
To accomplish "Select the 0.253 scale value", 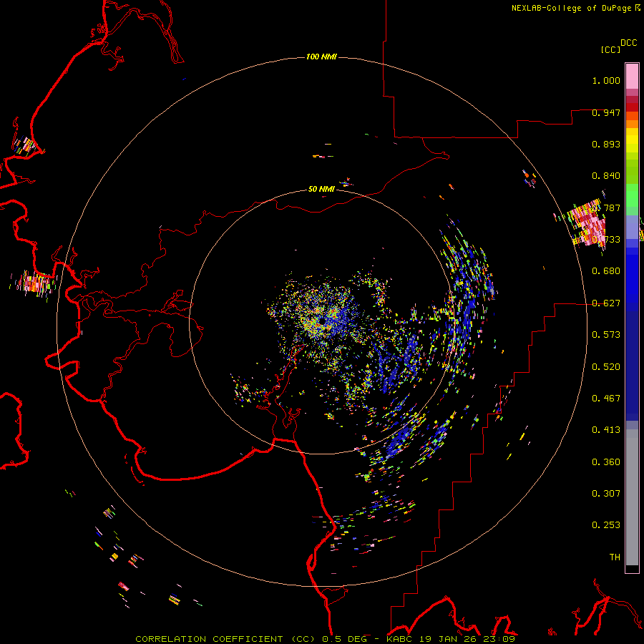I will [x=606, y=525].
